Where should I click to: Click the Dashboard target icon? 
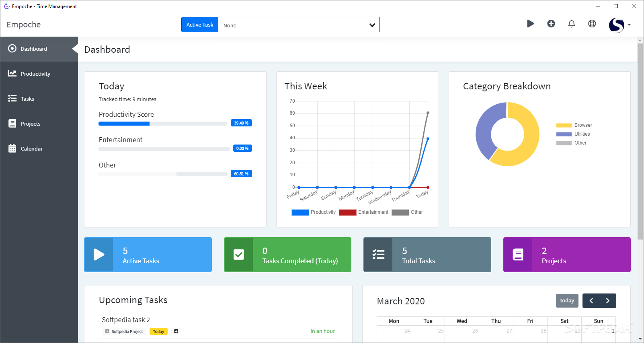point(12,49)
